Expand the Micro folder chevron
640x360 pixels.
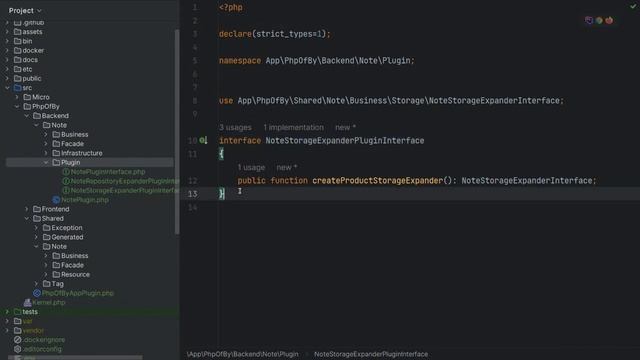pos(17,97)
